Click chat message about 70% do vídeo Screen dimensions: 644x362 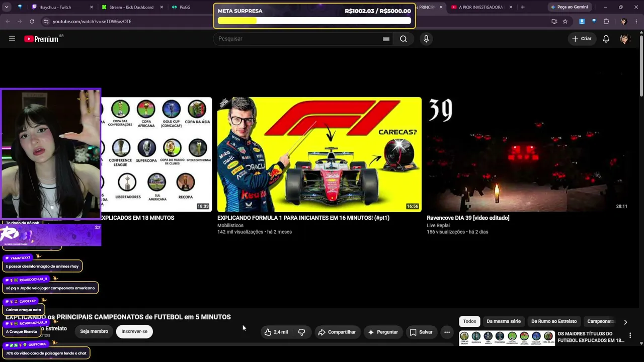(46, 353)
